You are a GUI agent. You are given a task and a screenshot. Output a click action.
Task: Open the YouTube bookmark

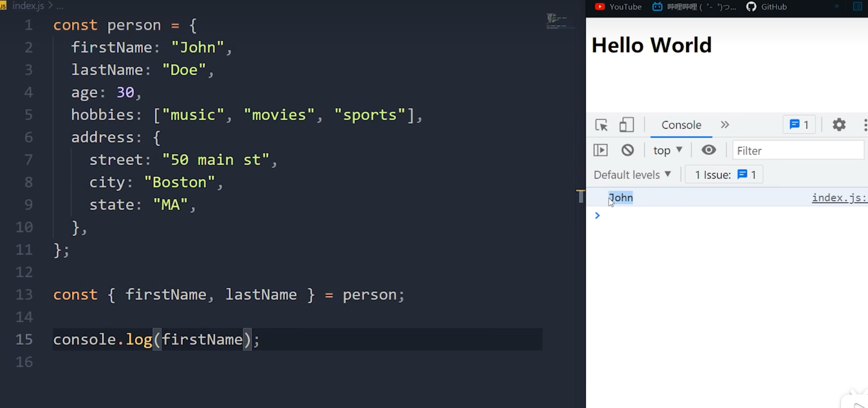618,7
